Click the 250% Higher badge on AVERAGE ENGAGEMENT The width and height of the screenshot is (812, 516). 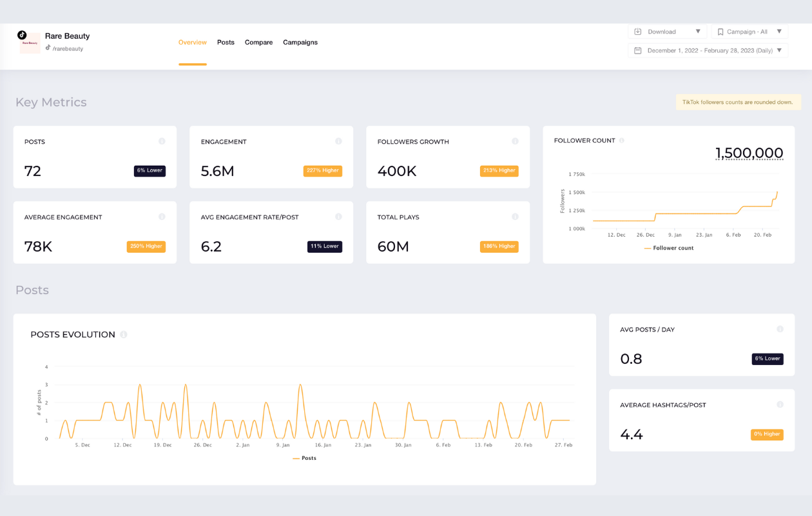coord(146,246)
